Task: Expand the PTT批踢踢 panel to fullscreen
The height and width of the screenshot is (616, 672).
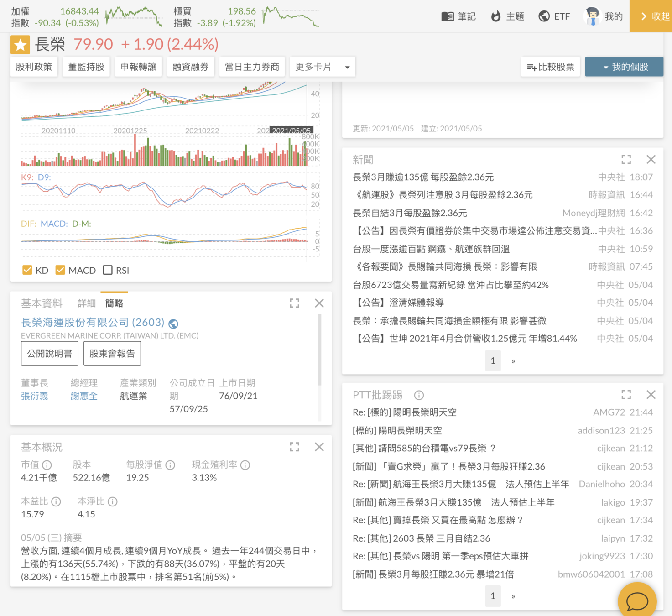Action: click(626, 395)
